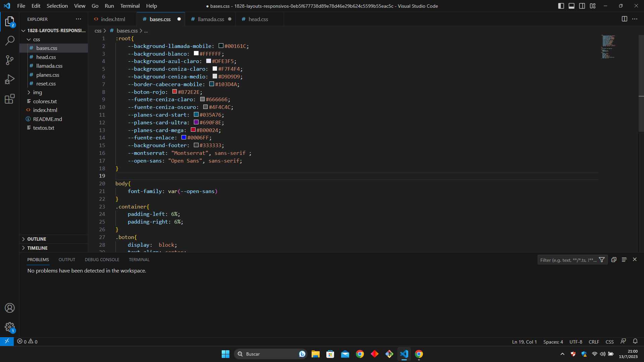Open Run and Debug view
The image size is (644, 362).
(x=10, y=79)
